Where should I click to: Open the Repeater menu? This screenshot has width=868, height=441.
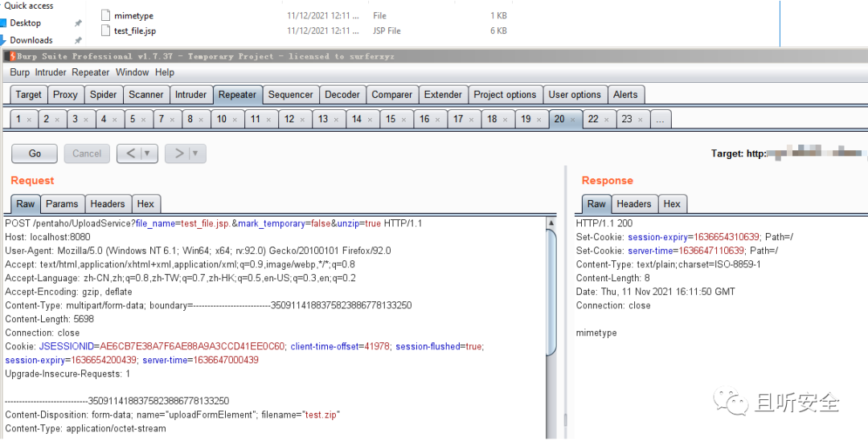[90, 72]
